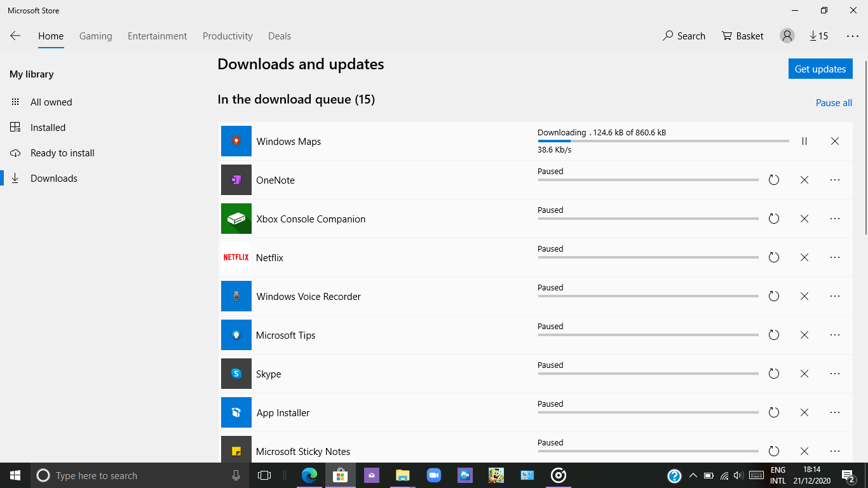This screenshot has height=488, width=868.
Task: Click the OneNote app icon
Action: click(x=236, y=180)
